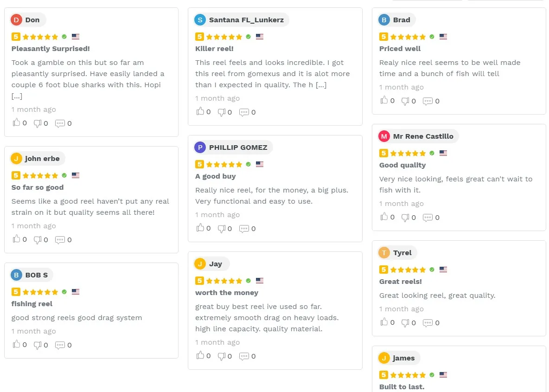Thumbs up BOB S's fishing reel review
549x392 pixels.
17,345
